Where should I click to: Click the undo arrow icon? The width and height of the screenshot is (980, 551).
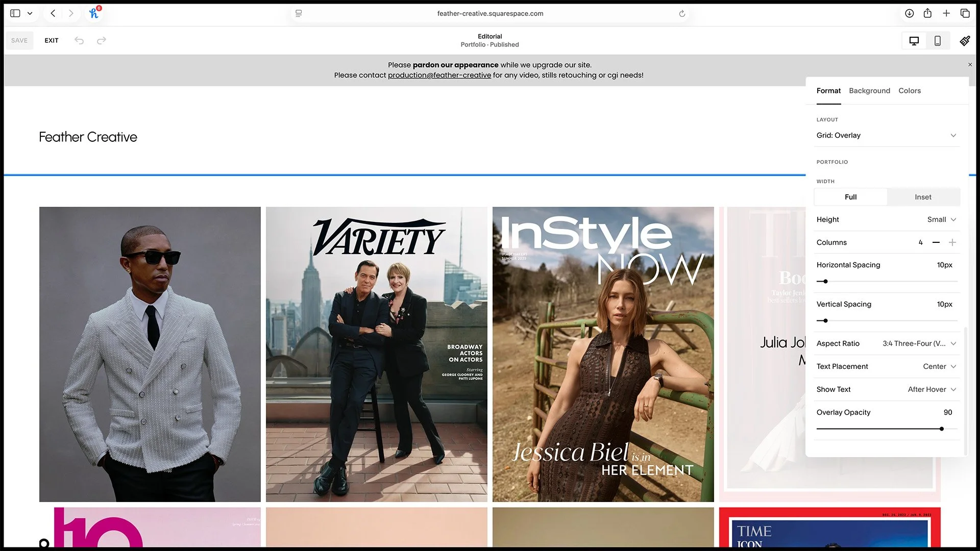coord(79,40)
